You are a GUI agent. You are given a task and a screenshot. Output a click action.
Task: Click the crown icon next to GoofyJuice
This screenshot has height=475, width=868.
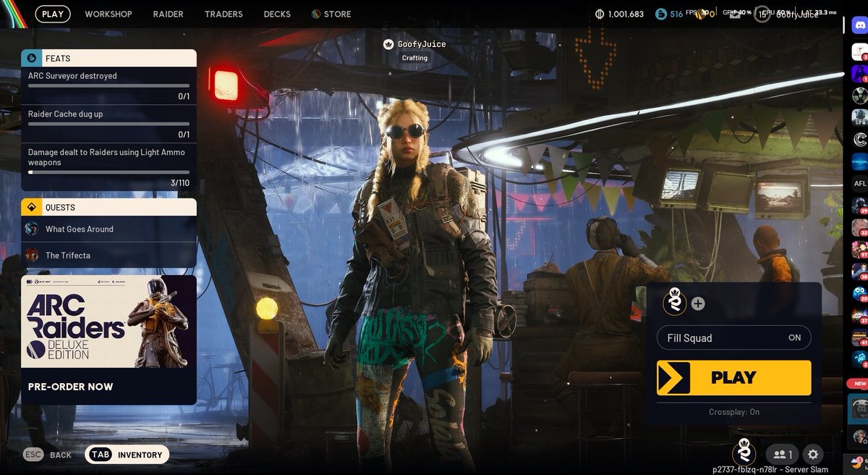pyautogui.click(x=388, y=44)
